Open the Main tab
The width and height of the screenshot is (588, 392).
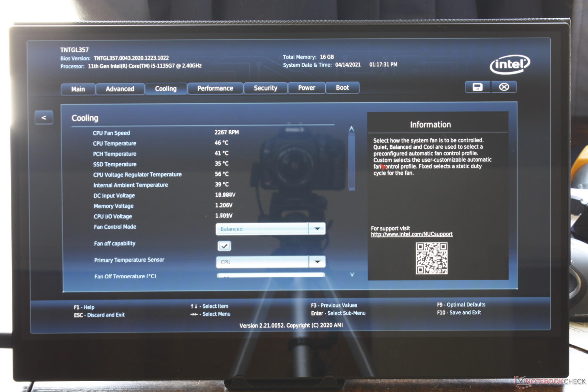tap(78, 89)
